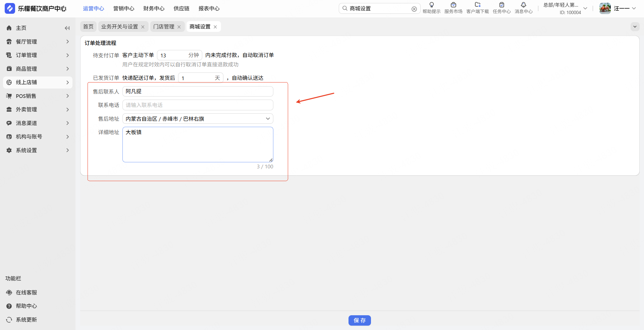Edit the 已发货订单 days field
The width and height of the screenshot is (644, 330).
(201, 78)
